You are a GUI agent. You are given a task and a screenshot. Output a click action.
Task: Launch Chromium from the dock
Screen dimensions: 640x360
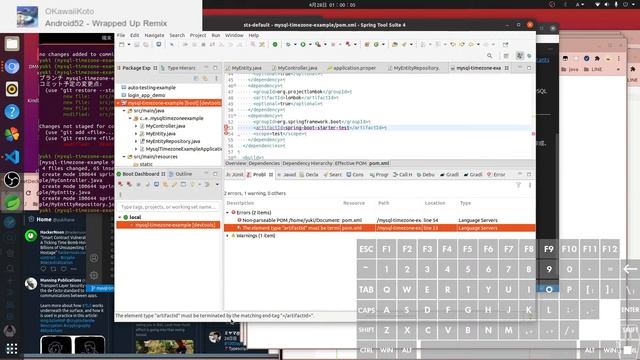pyautogui.click(x=12, y=66)
